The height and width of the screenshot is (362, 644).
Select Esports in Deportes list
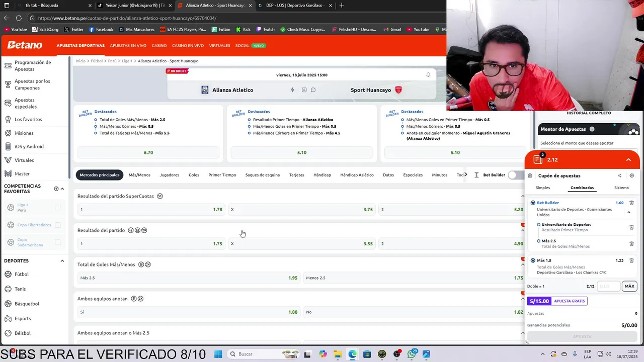pos(23,318)
